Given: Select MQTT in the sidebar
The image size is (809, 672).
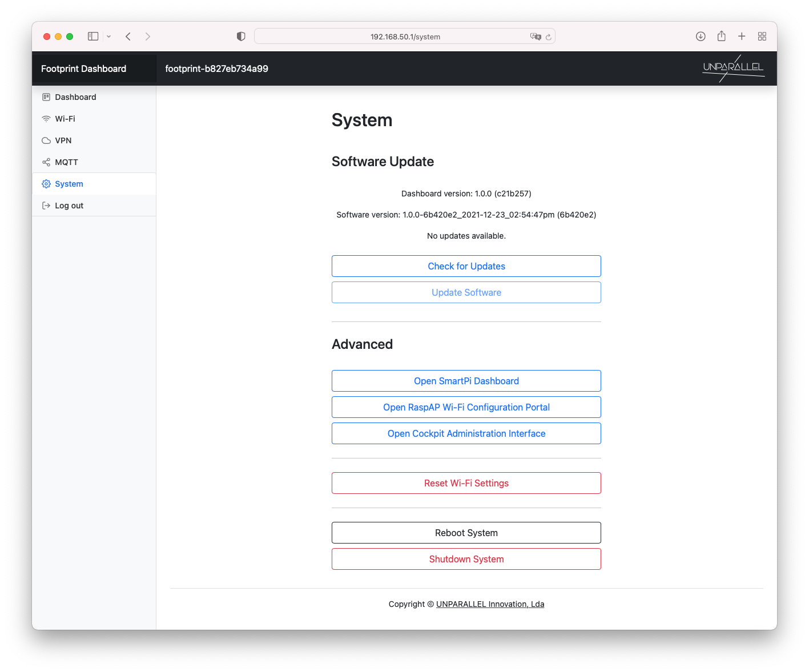Looking at the screenshot, I should [94, 162].
